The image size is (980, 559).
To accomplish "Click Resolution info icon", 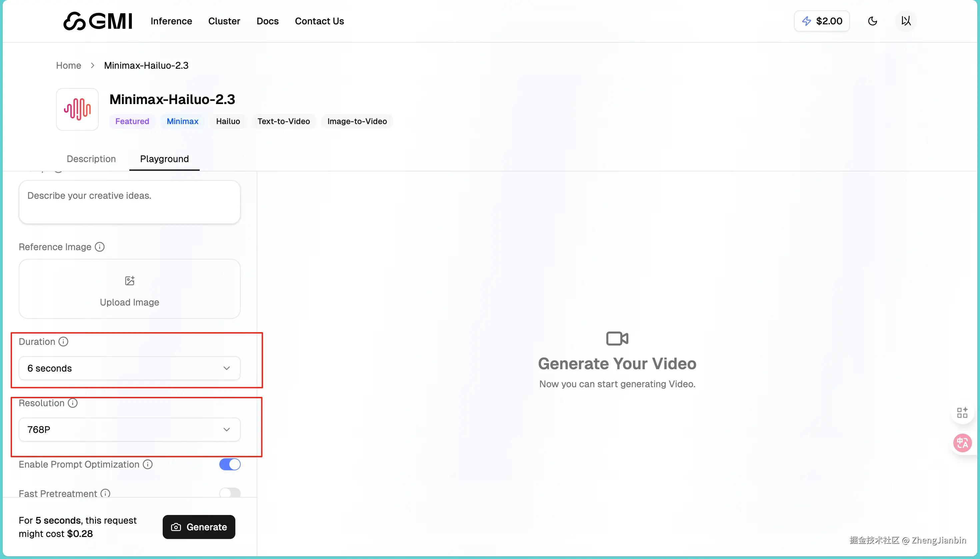I will pyautogui.click(x=73, y=403).
